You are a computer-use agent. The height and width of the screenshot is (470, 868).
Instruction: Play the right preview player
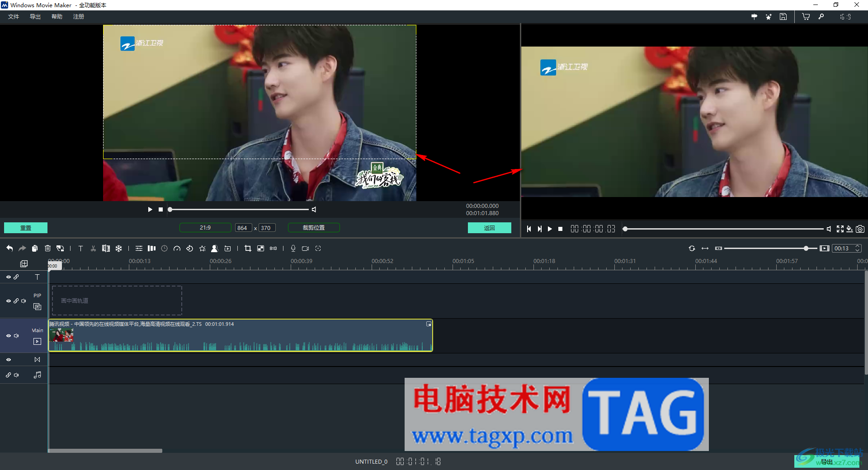coord(550,229)
